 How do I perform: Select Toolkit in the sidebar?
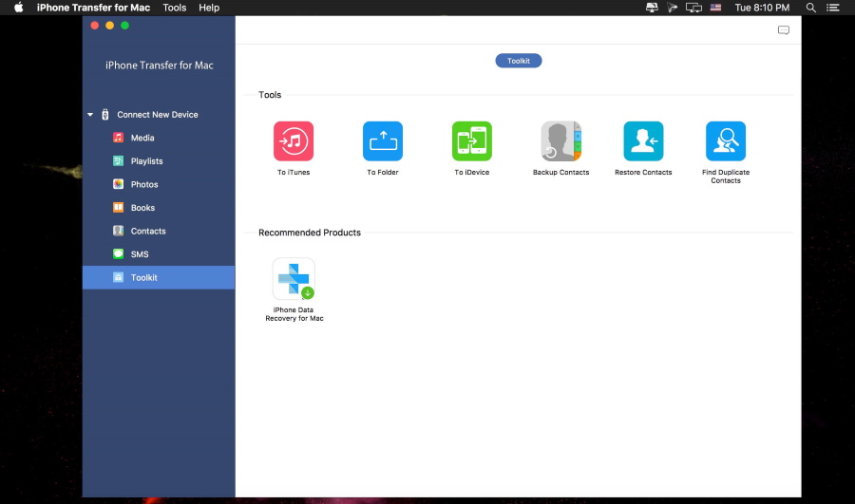[x=159, y=277]
